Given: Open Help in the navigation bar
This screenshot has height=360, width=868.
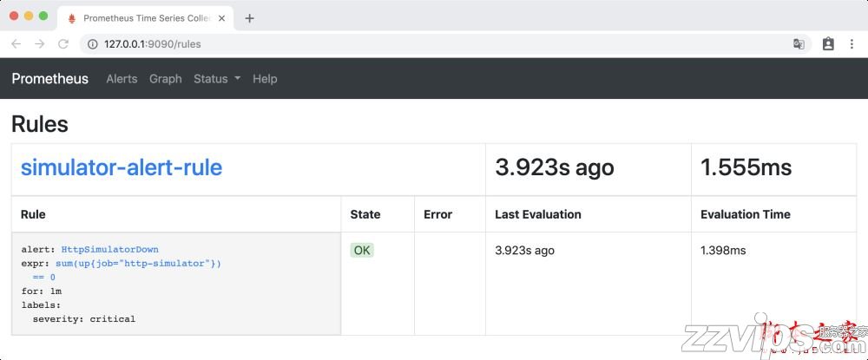Looking at the screenshot, I should click(265, 79).
